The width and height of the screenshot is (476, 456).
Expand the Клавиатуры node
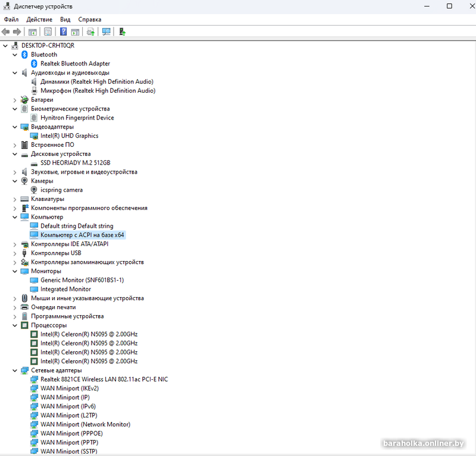[14, 199]
